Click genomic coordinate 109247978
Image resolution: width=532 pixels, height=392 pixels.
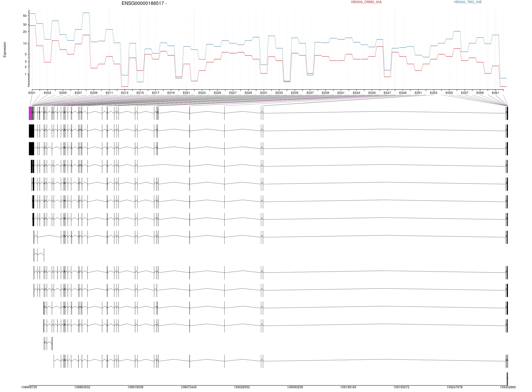[x=455, y=388]
